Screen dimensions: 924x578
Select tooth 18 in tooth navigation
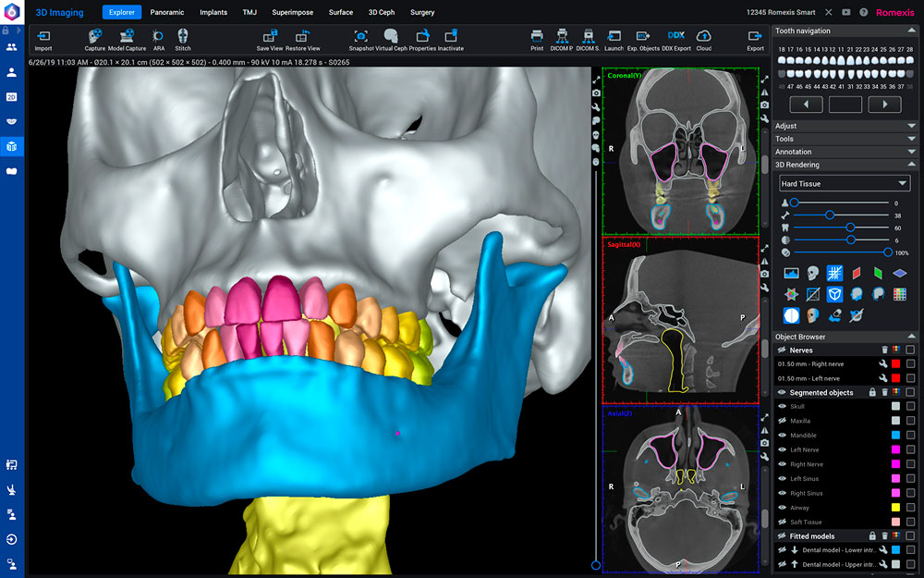click(x=782, y=61)
